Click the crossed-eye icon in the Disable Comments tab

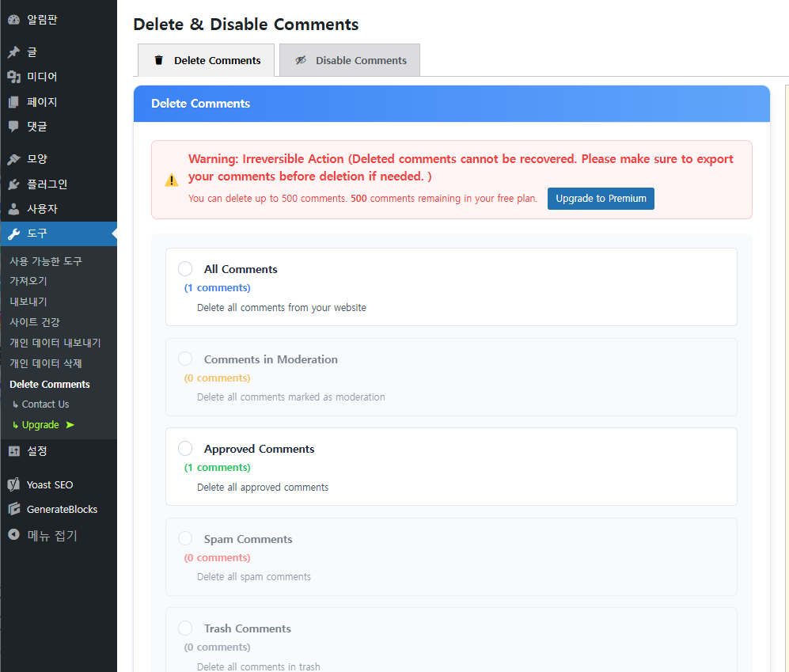pyautogui.click(x=301, y=60)
